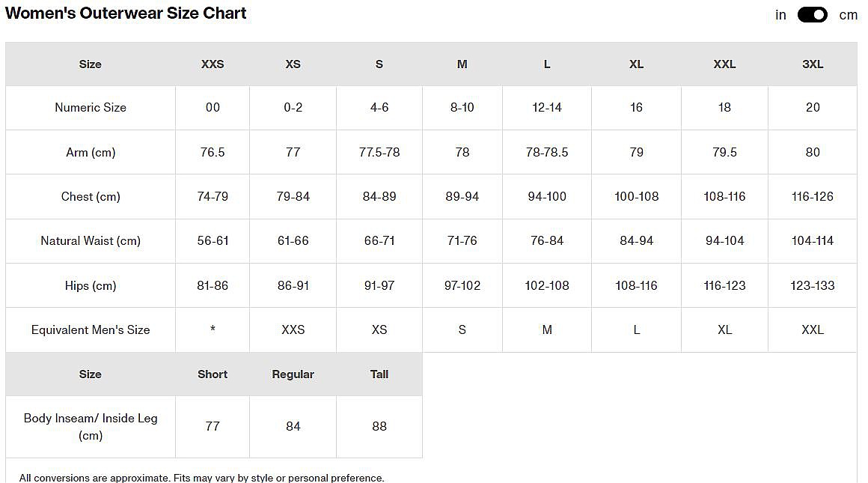Select the XXS size column header
The width and height of the screenshot is (868, 483).
click(213, 64)
